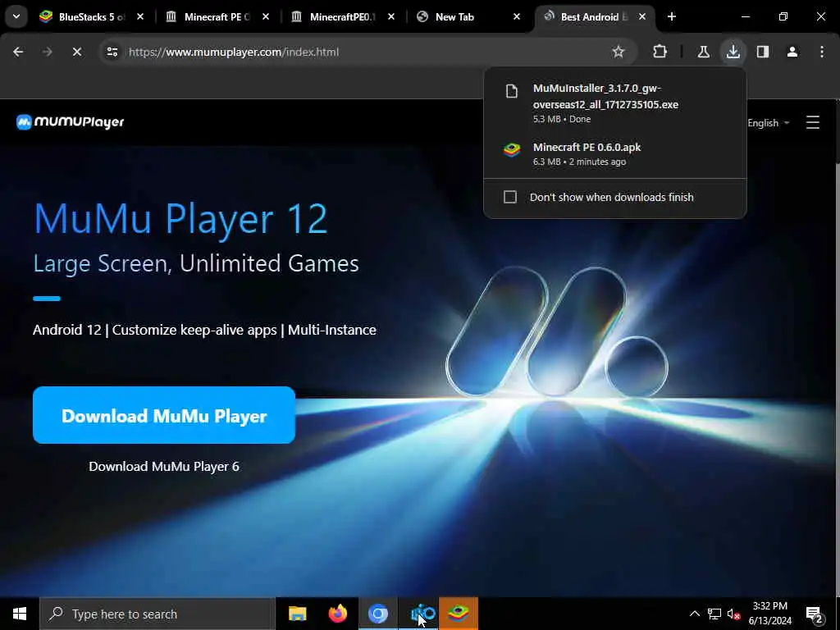Open the clock showing 3:32 PM
This screenshot has width=840, height=630.
click(x=769, y=614)
